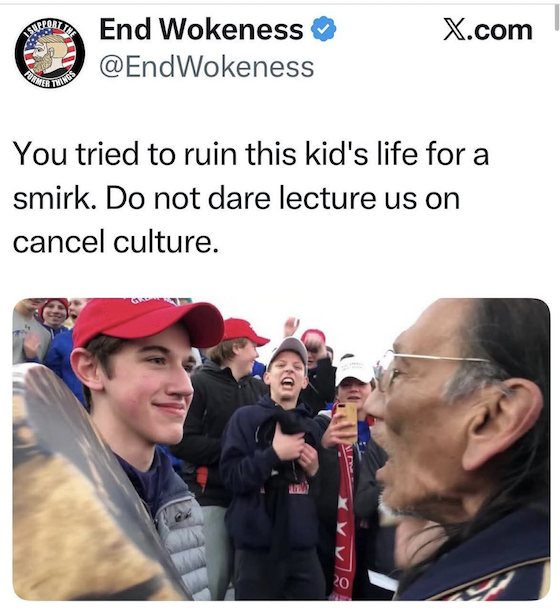This screenshot has width=560, height=611.
Task: Click the white cap in the photo background
Action: pos(354,368)
